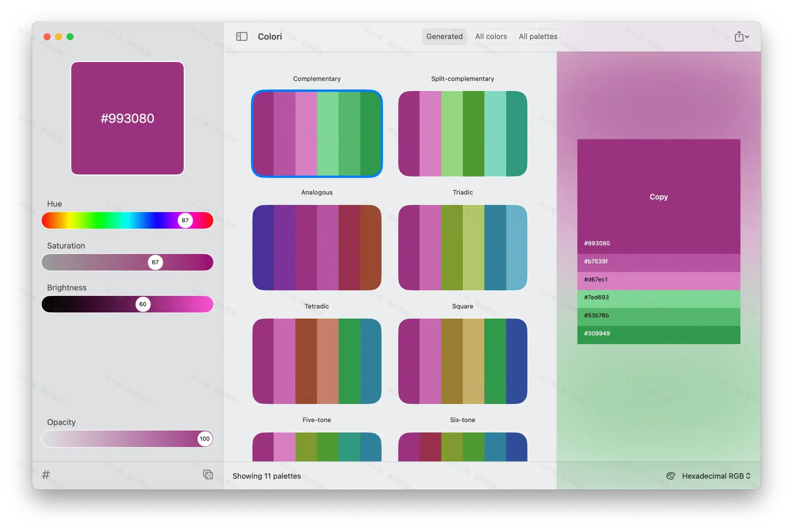This screenshot has height=532, width=793.
Task: Generate a random color with the dice icon
Action: [208, 474]
